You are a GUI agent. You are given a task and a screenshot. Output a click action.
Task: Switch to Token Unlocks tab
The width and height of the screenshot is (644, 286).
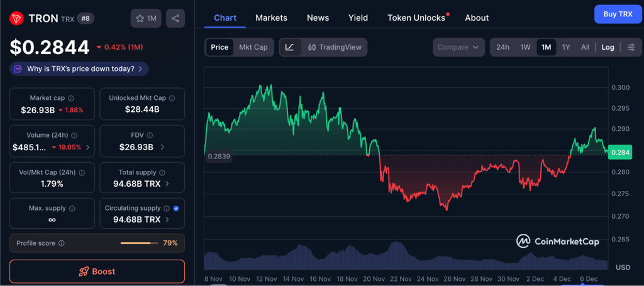(416, 18)
